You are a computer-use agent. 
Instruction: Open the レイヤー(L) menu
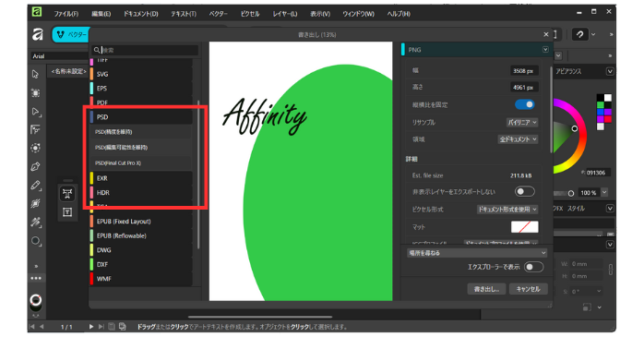(x=285, y=14)
